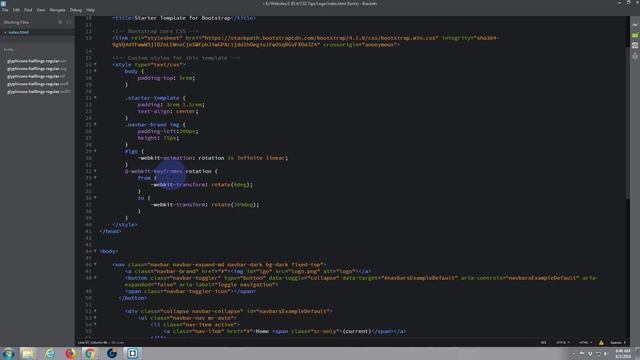This screenshot has height=360, width=640.
Task: Click 'padding-left' property on line 26
Action: tap(157, 131)
